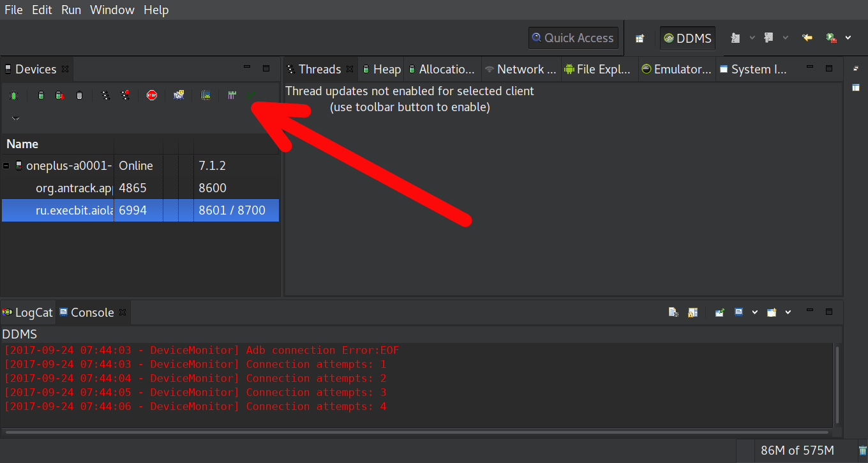Open the Edit menu

pos(42,10)
